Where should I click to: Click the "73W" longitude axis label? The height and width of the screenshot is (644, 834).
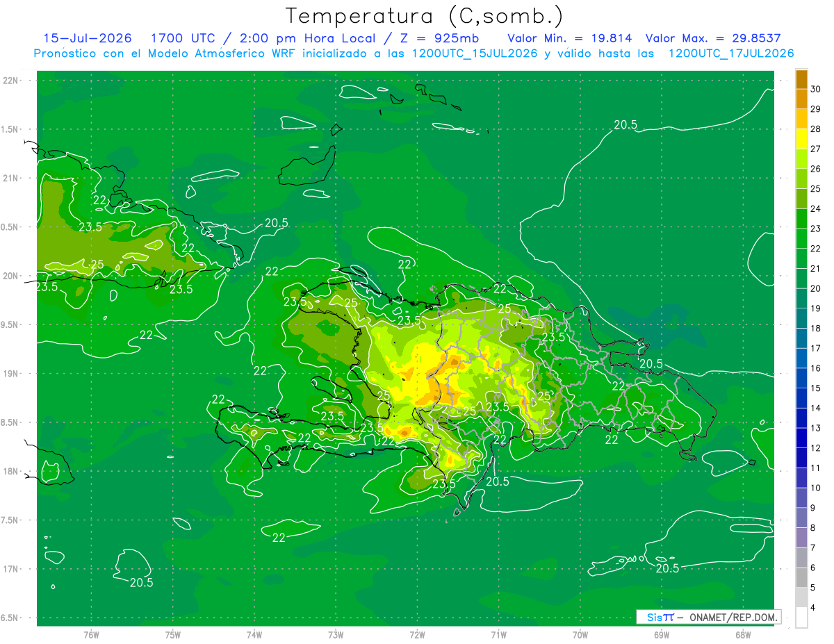click(x=336, y=634)
